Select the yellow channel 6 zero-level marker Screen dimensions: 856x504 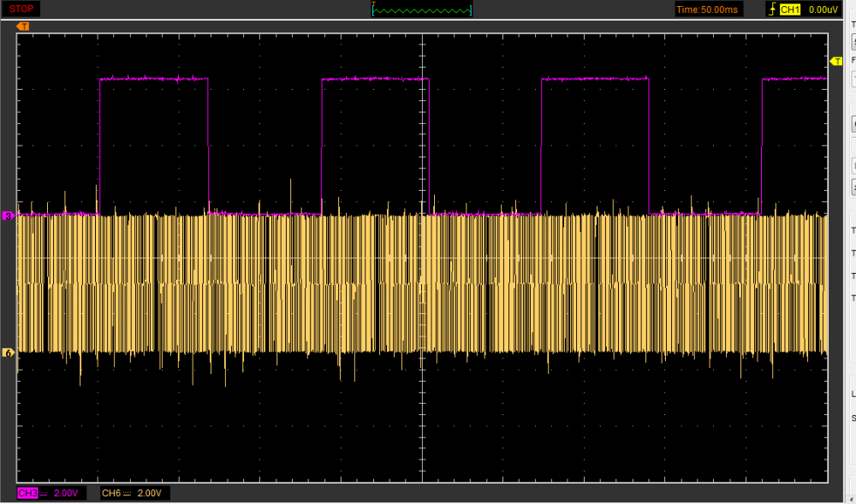9,353
